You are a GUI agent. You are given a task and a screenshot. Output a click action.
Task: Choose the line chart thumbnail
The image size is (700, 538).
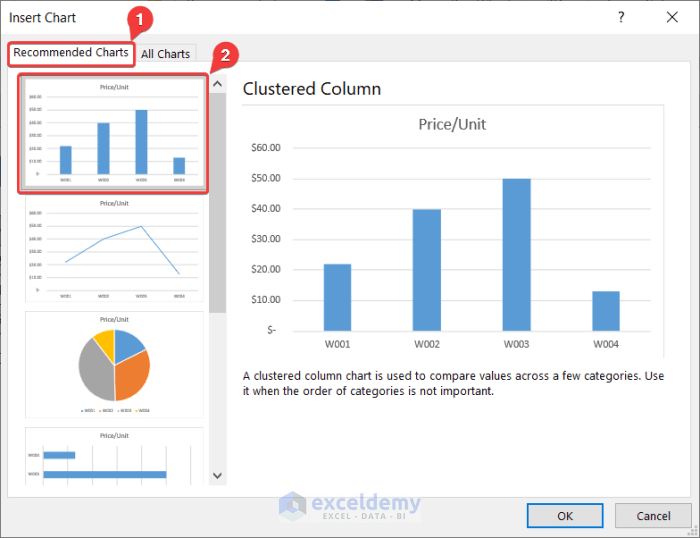tap(114, 250)
